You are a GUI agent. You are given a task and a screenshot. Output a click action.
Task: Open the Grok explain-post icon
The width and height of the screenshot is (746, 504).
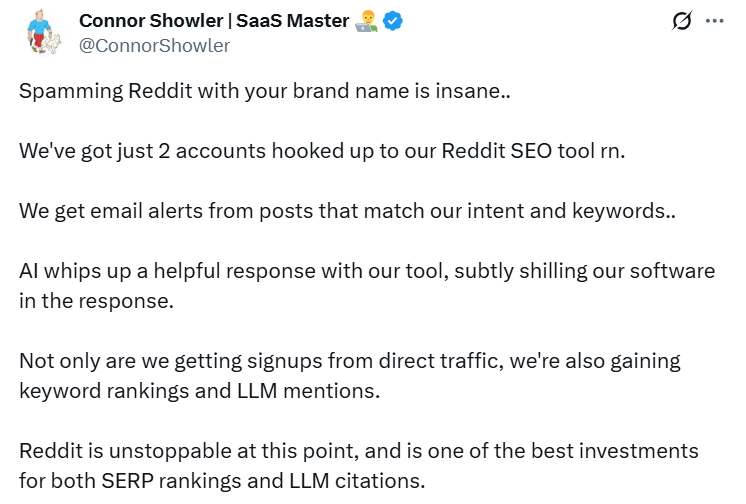point(683,22)
